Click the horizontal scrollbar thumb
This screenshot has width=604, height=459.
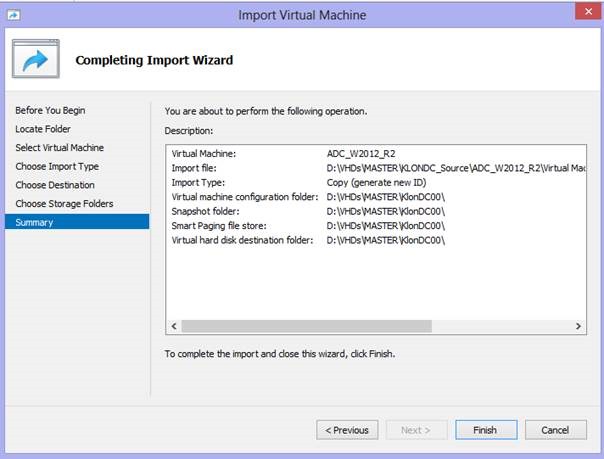[307, 326]
